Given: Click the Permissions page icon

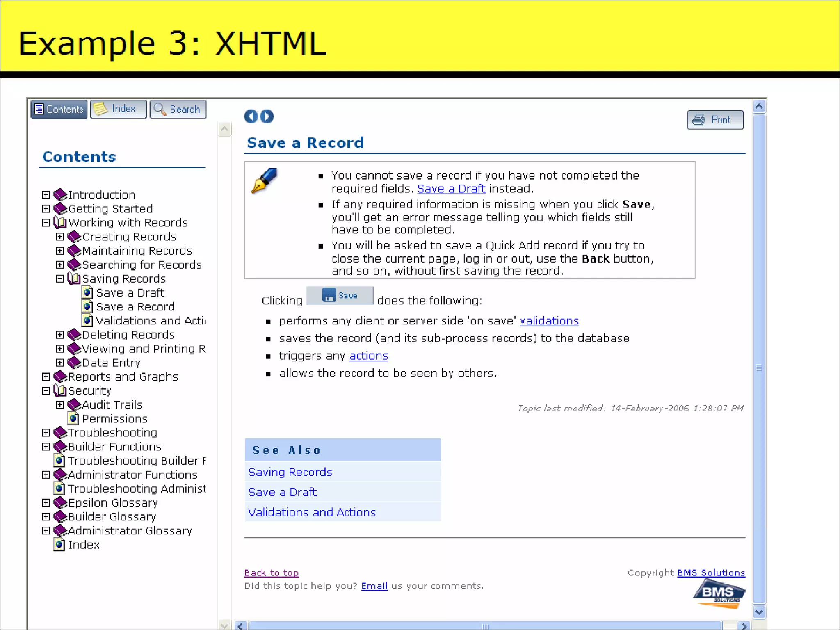Looking at the screenshot, I should pos(73,418).
